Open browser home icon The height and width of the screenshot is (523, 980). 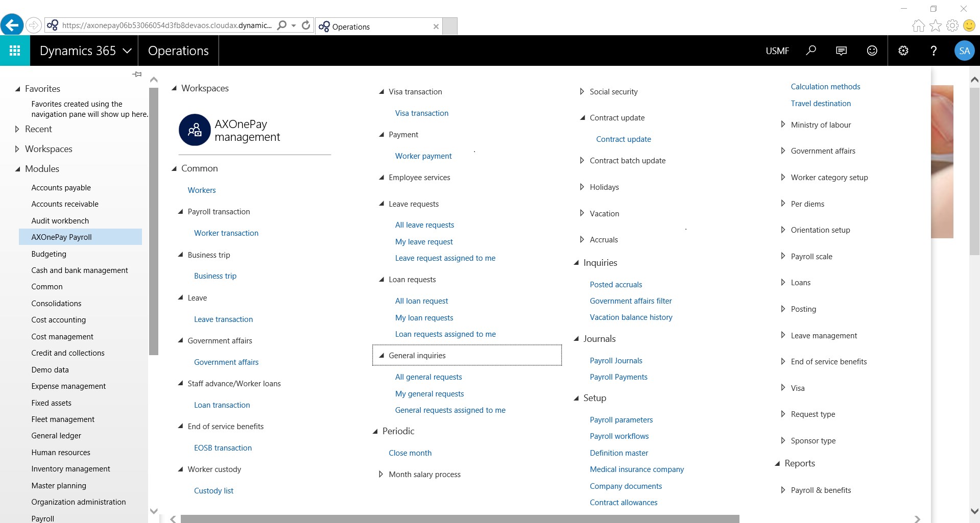click(x=918, y=26)
